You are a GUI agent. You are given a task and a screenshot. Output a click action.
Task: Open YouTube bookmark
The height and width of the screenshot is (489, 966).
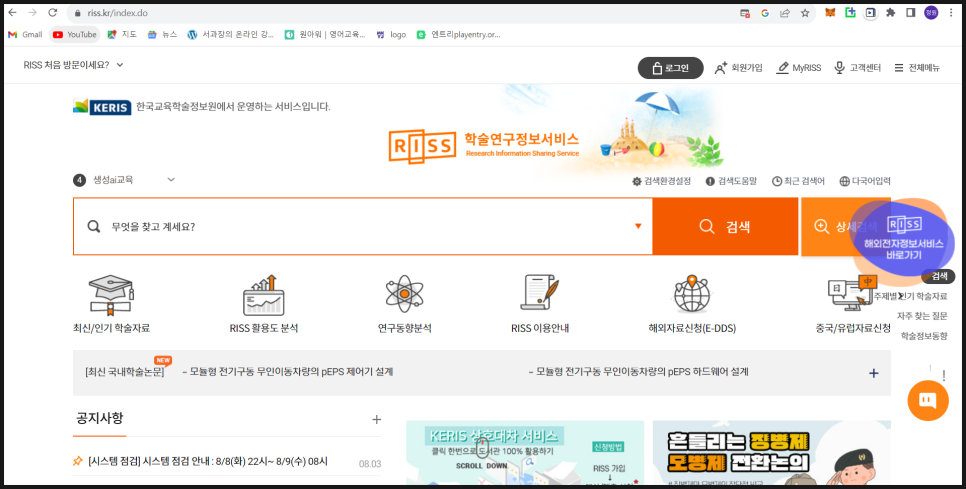[x=75, y=34]
